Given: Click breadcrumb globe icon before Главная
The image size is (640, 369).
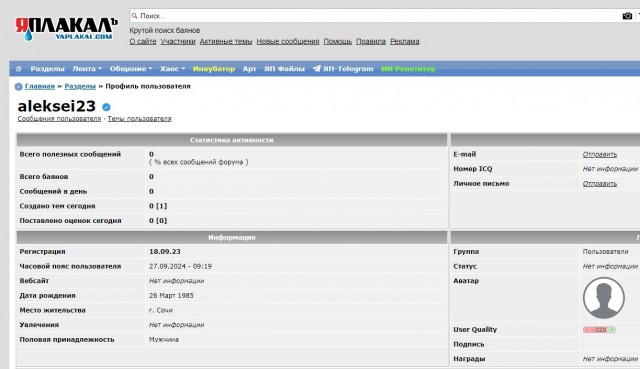Looking at the screenshot, I should [18, 87].
